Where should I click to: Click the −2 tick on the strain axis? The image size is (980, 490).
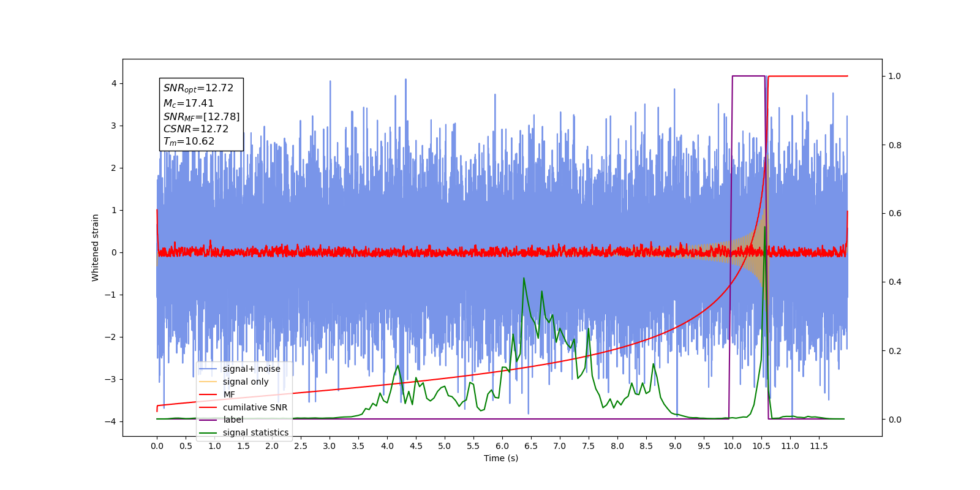click(x=111, y=337)
